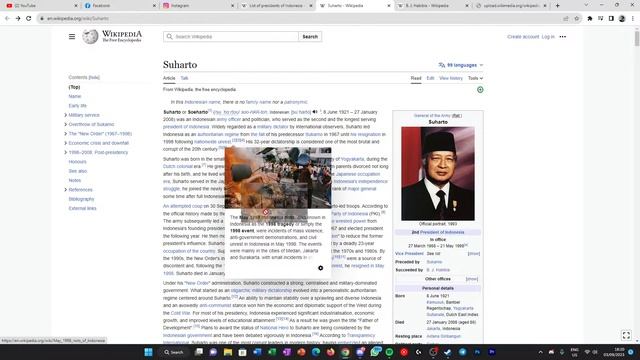Switch to the YouTube browser tab
640x360 pixels.
pyautogui.click(x=42, y=6)
